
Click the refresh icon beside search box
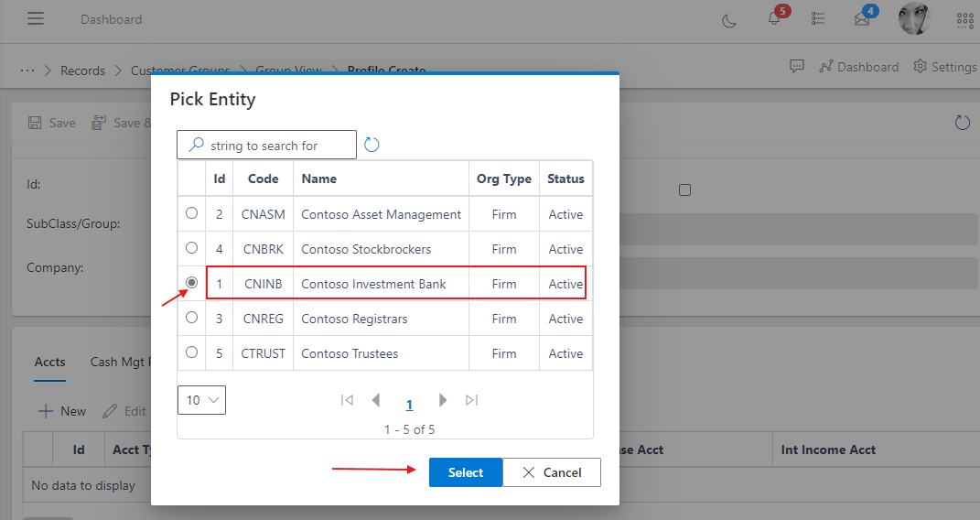tap(372, 145)
